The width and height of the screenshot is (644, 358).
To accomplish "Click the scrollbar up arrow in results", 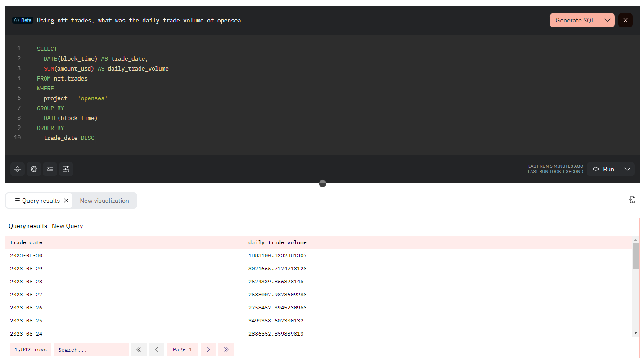I will tap(635, 240).
